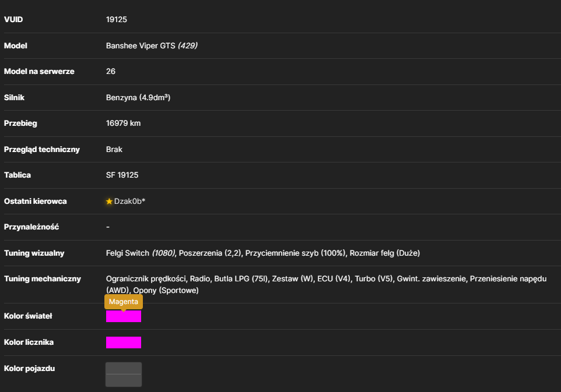561x392 pixels.
Task: Select the Tuning mechaniczny row label
Action: click(43, 279)
